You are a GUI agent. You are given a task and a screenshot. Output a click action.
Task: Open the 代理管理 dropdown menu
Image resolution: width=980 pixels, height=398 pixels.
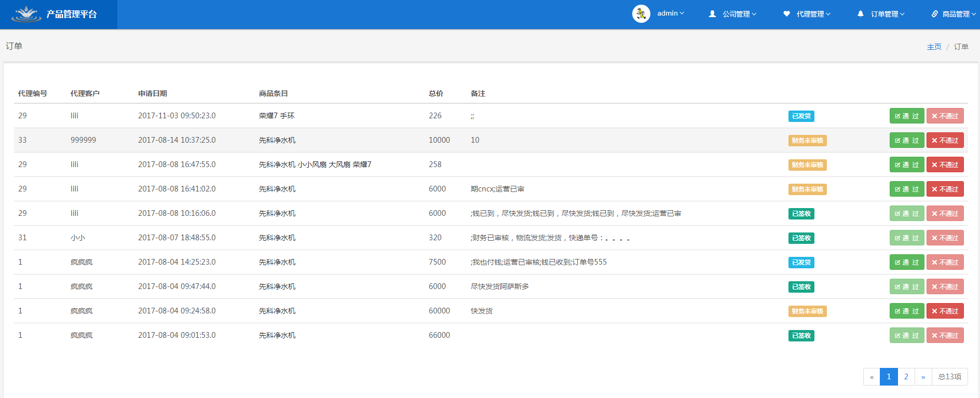813,14
